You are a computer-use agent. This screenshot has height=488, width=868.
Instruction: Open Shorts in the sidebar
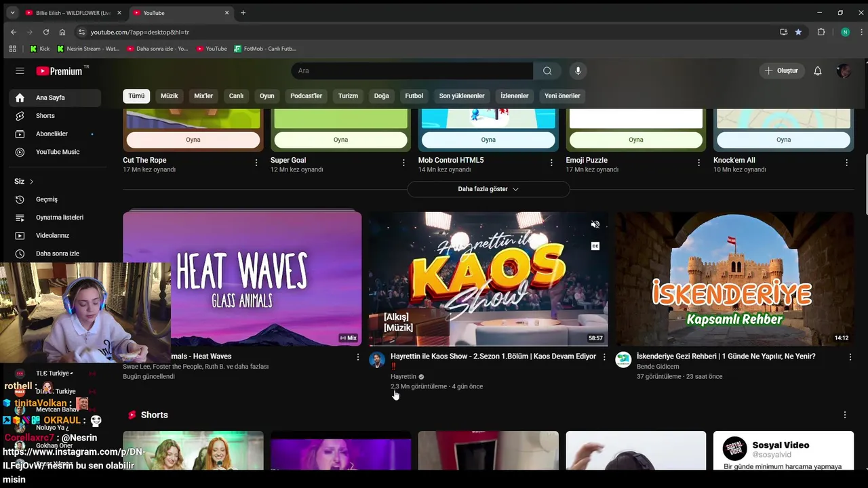pos(55,116)
